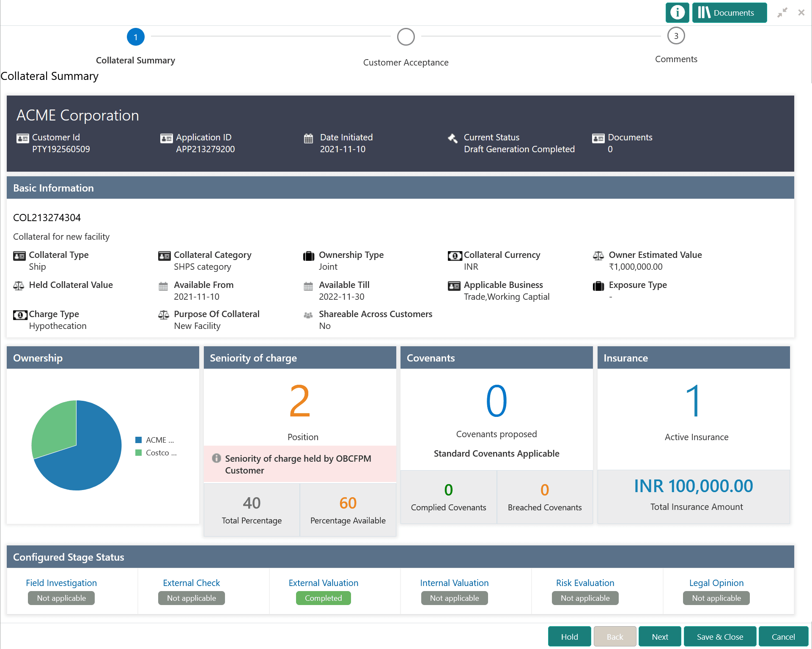Click the coin icon beside Collateral Currency
812x649 pixels.
(454, 256)
